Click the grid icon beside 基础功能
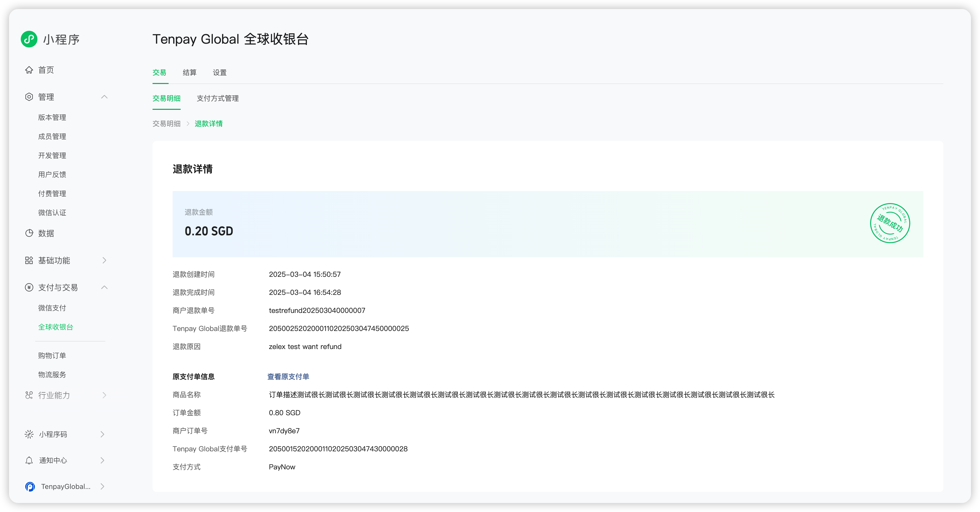 [29, 260]
